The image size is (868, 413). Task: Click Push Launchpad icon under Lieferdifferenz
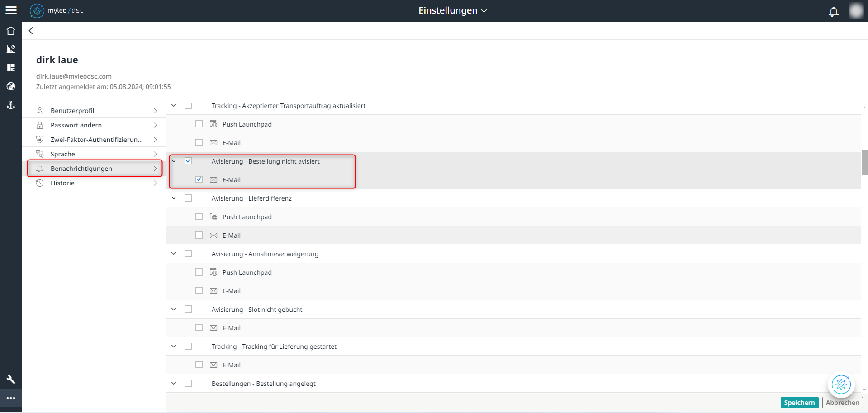pos(213,216)
